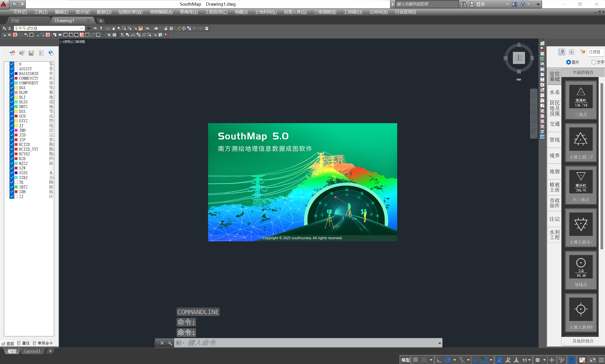This screenshot has height=364, width=605.
Task: Expand the command history arrow
Action: [x=440, y=343]
